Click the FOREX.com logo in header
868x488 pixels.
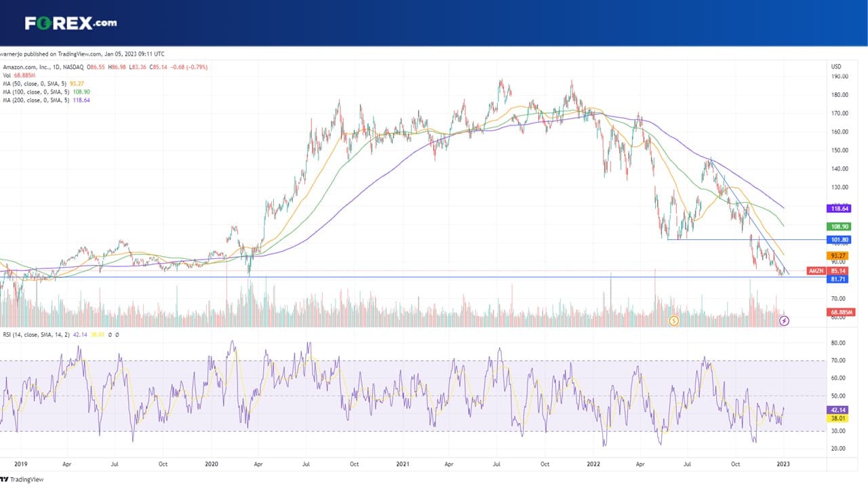(71, 23)
